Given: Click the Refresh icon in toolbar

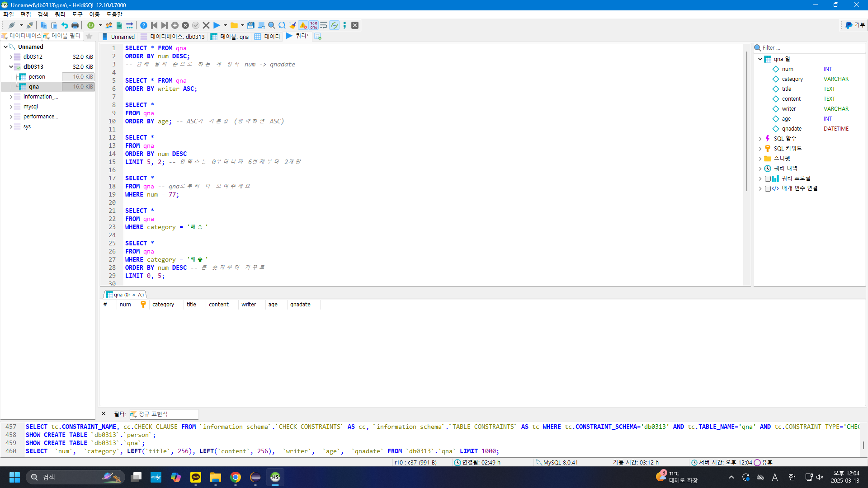Looking at the screenshot, I should pyautogui.click(x=91, y=25).
